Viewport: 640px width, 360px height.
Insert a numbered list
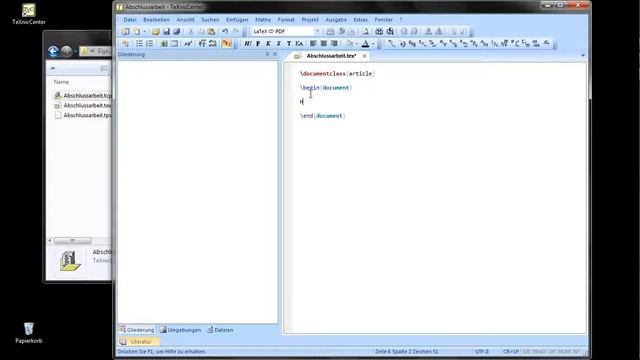point(150,43)
